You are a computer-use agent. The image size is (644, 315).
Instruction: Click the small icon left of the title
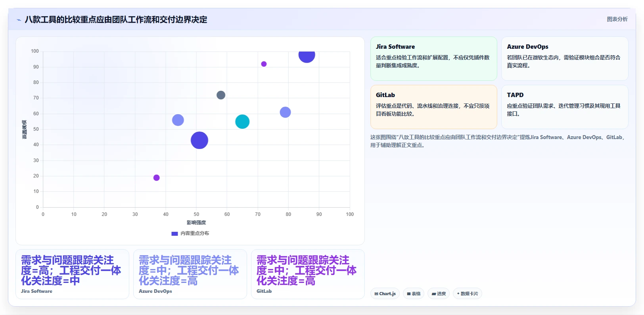tap(19, 20)
